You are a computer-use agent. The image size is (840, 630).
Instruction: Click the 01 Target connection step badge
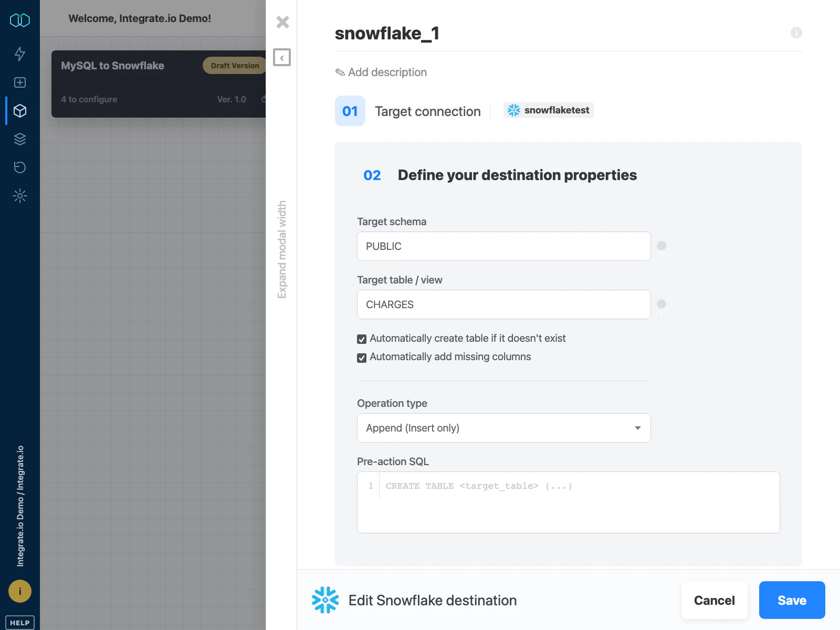coord(350,111)
